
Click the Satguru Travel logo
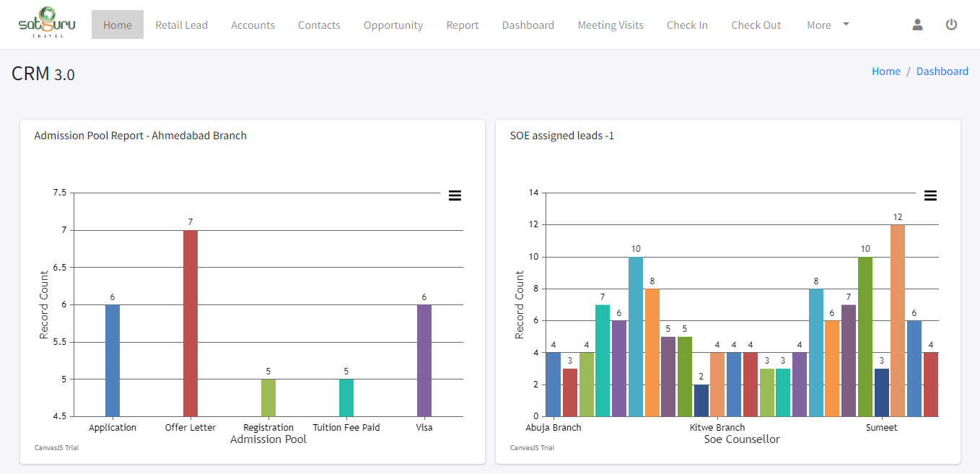[46, 23]
